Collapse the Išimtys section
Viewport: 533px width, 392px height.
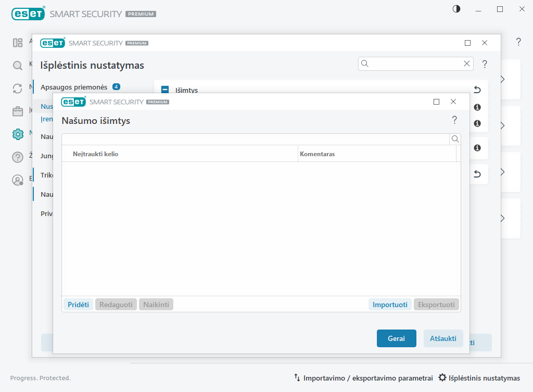tap(165, 90)
